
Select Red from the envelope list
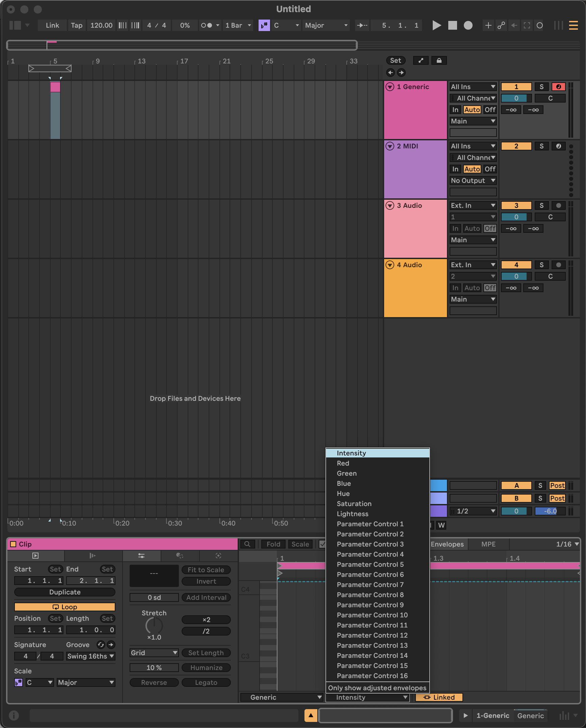[377, 463]
